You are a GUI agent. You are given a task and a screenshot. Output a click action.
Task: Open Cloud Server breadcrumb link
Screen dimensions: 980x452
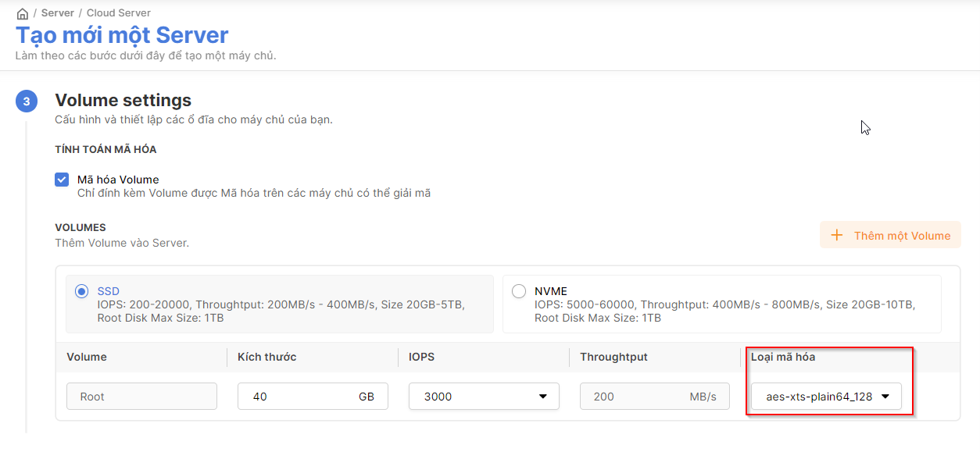[x=119, y=13]
